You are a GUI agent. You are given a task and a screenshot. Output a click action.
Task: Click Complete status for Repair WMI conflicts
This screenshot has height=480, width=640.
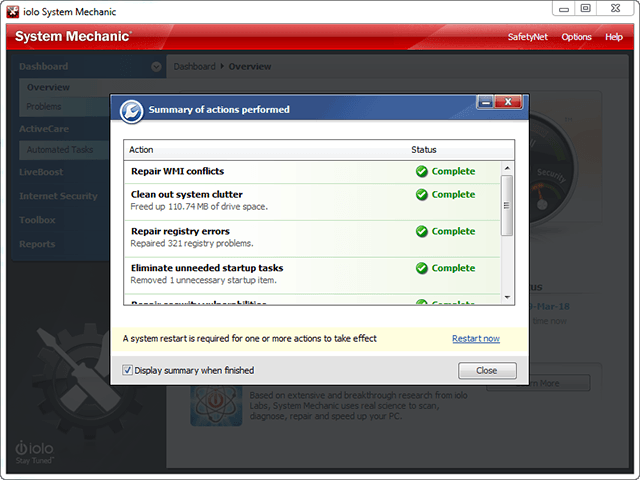(453, 171)
